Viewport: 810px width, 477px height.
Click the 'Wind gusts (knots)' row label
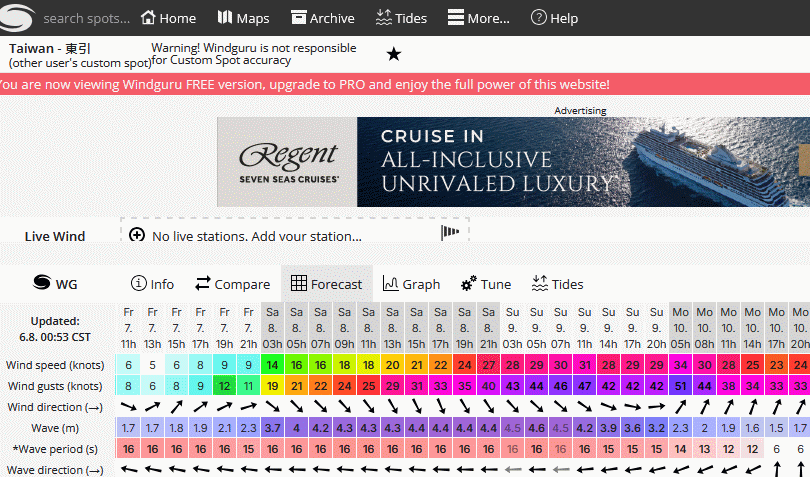click(x=55, y=386)
